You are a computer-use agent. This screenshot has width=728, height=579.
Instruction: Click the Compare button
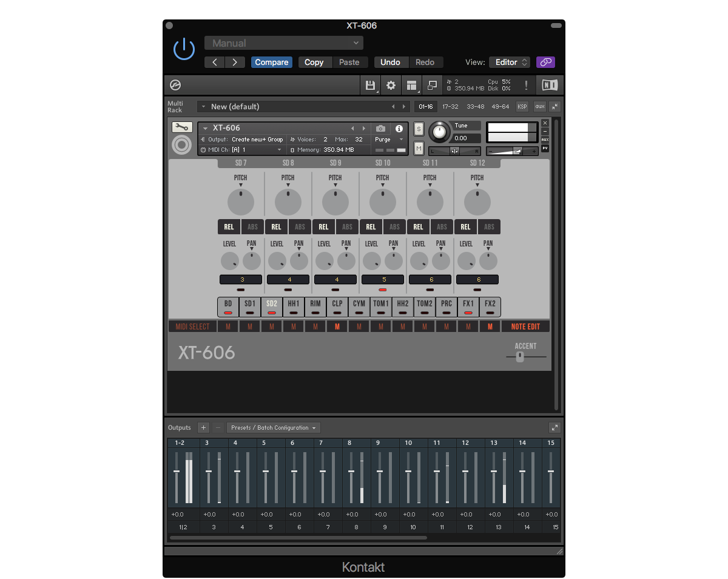pos(272,62)
